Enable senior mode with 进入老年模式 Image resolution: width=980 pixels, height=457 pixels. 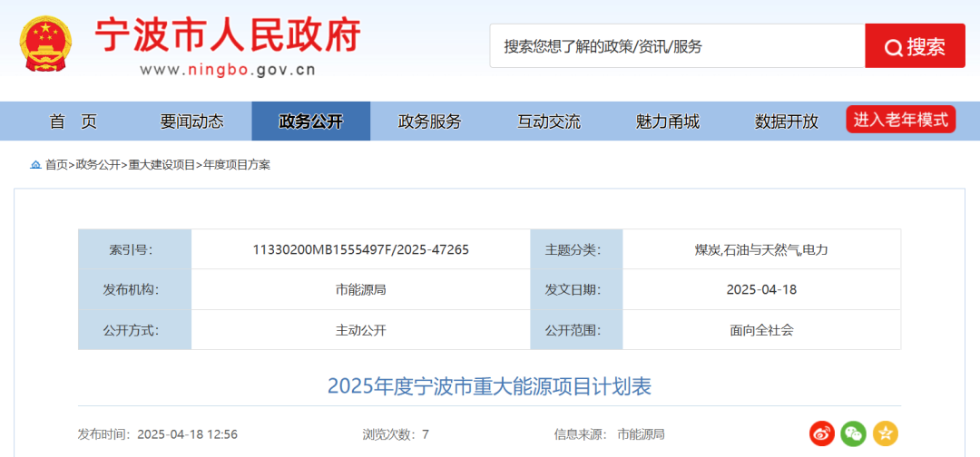[900, 120]
